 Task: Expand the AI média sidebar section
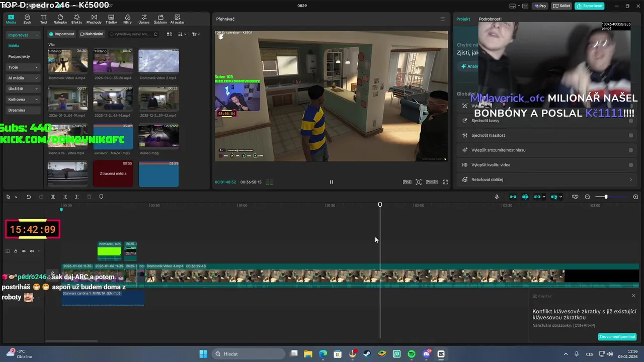pyautogui.click(x=36, y=78)
